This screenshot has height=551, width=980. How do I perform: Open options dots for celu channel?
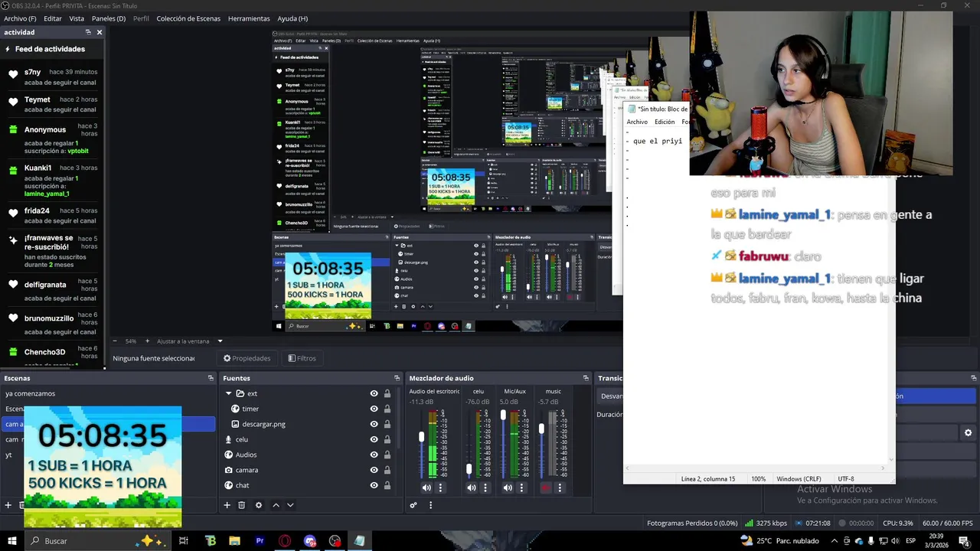[485, 487]
